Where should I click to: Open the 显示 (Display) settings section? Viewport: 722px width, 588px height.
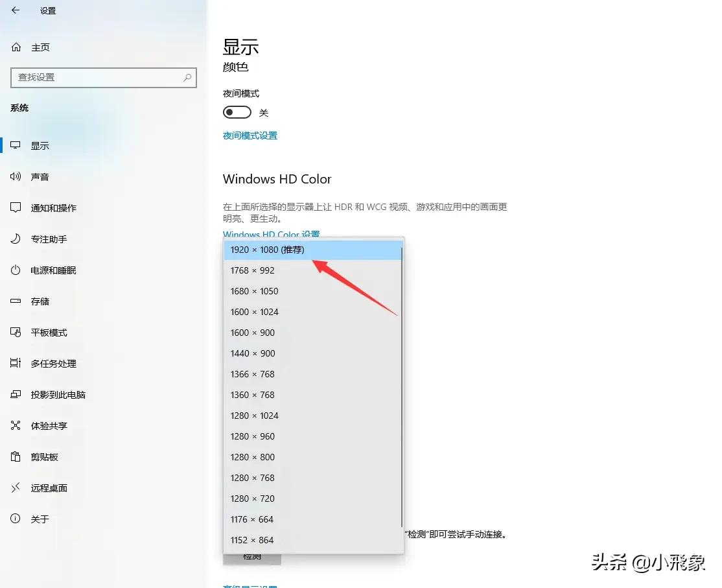[x=40, y=145]
